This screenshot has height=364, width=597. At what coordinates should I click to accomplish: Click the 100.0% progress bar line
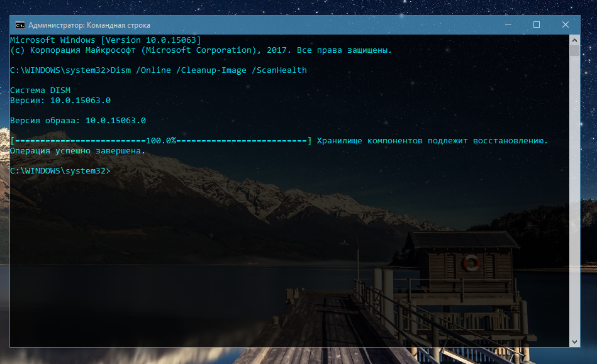coord(161,141)
